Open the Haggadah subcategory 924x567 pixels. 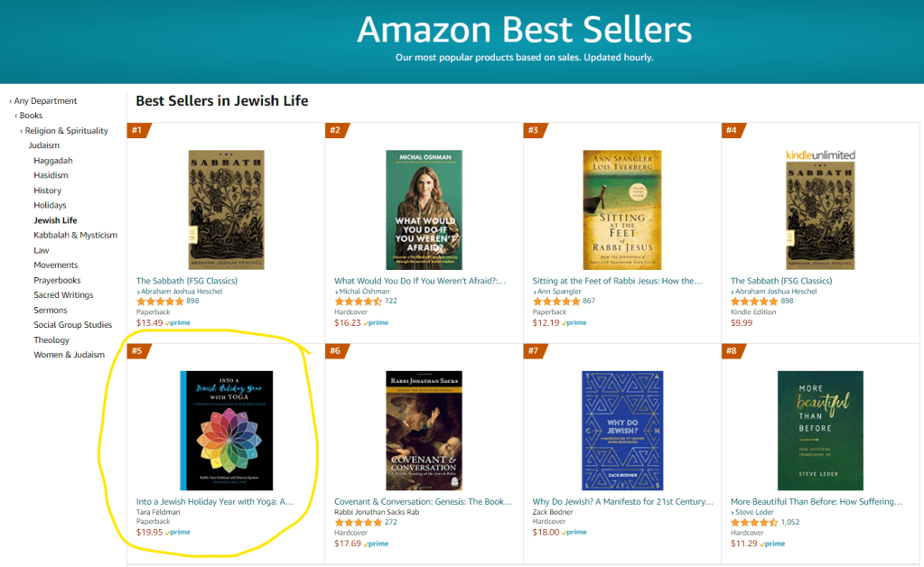coord(51,161)
